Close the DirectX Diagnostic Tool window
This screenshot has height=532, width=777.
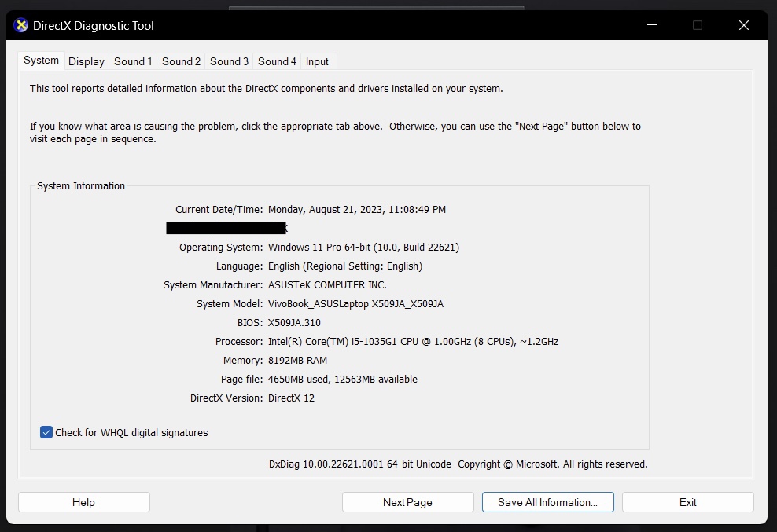pos(744,25)
